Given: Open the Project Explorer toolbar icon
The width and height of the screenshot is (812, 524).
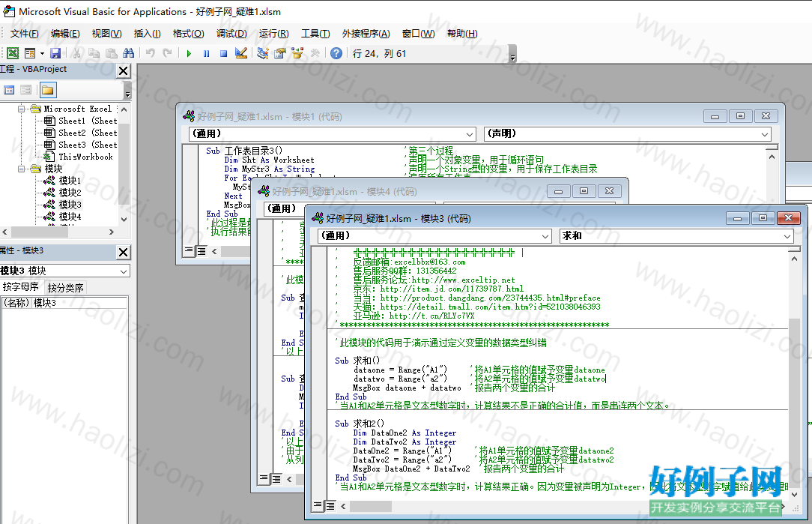Looking at the screenshot, I should click(263, 53).
